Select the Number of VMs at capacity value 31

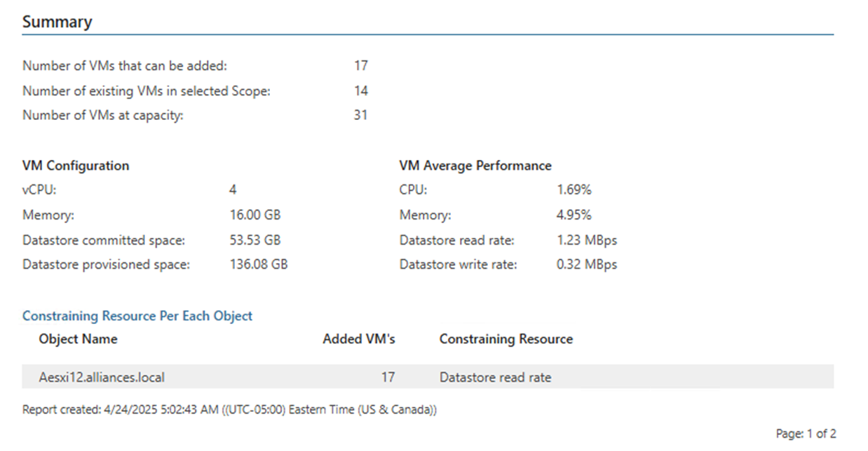tap(360, 115)
